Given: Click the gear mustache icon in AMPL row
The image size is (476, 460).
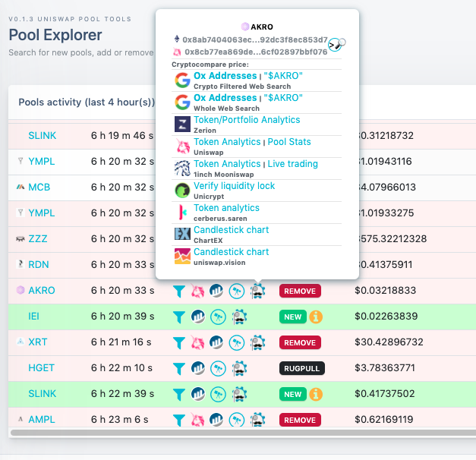Looking at the screenshot, I should click(257, 420).
